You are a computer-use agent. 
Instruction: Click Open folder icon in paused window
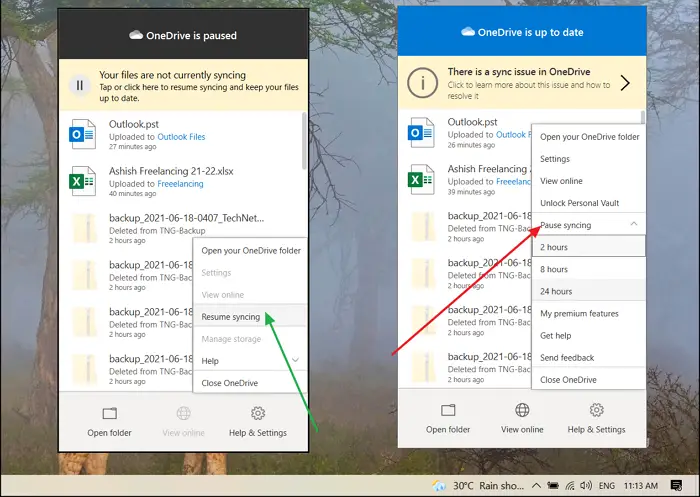(109, 413)
